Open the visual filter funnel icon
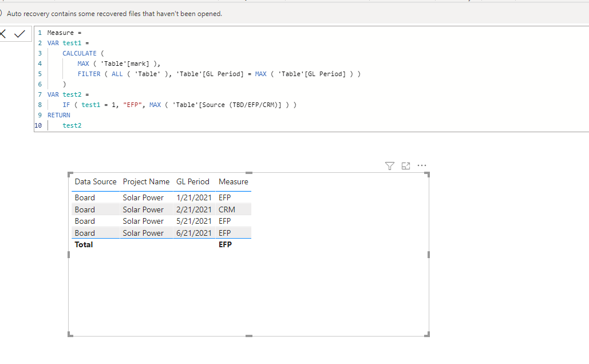The height and width of the screenshot is (364, 589). (390, 165)
